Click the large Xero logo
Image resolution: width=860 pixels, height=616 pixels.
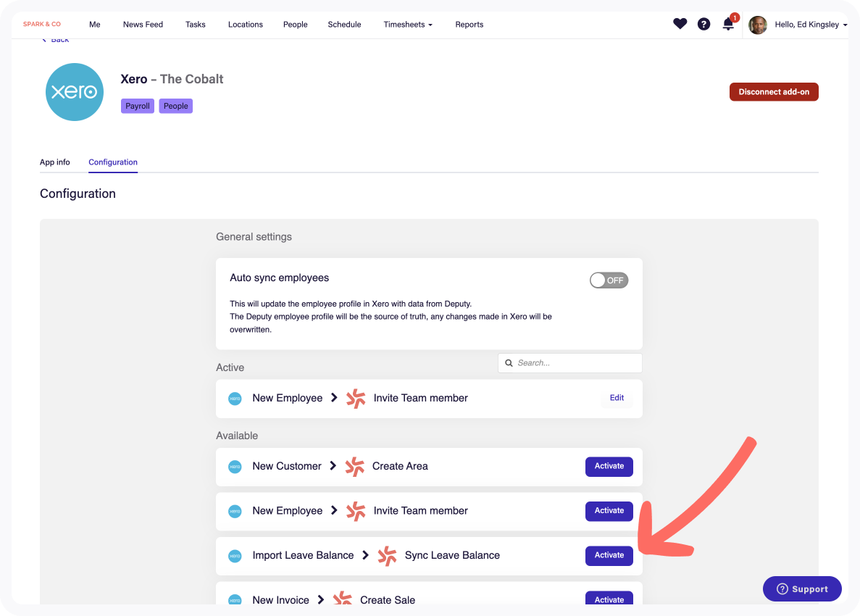pos(75,92)
